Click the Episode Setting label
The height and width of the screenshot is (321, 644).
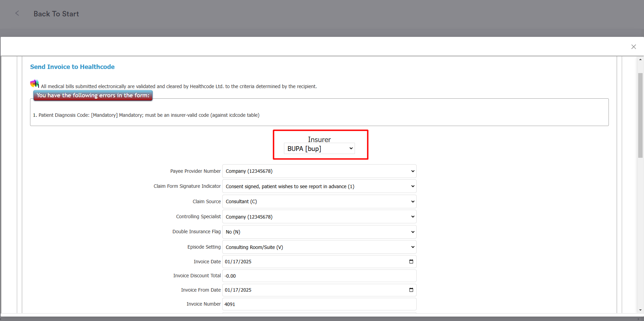[x=204, y=247]
